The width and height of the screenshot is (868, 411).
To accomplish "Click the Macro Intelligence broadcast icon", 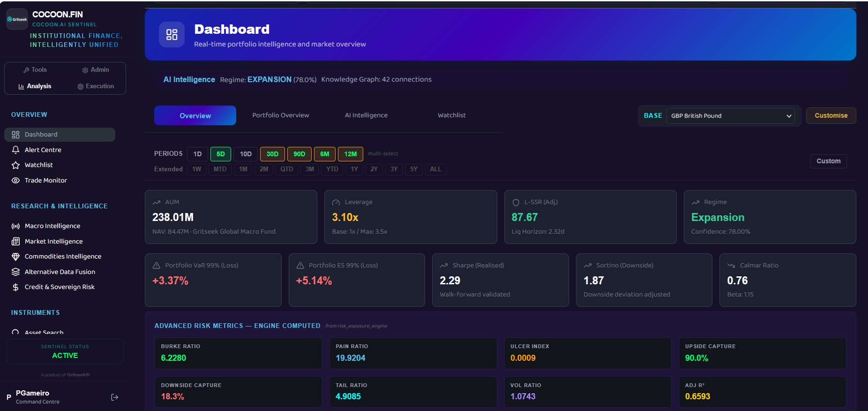I will click(x=15, y=226).
